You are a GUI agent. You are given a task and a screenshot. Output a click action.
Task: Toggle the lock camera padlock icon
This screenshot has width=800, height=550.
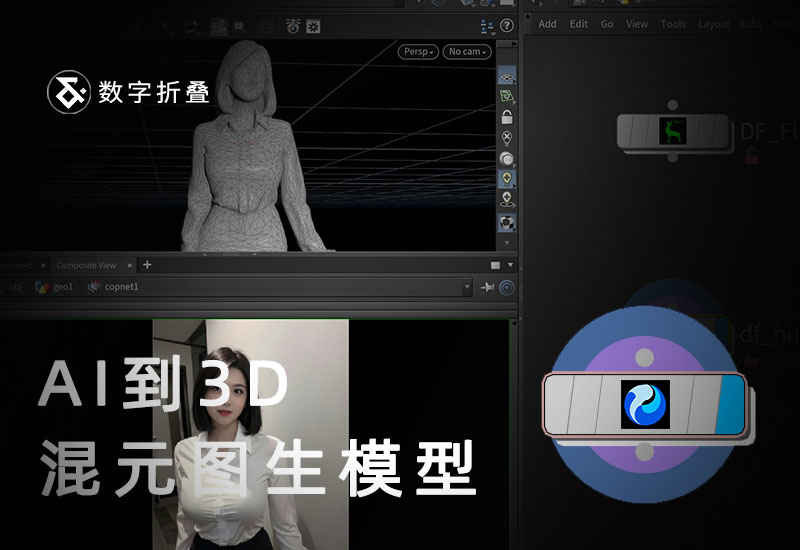point(507,117)
